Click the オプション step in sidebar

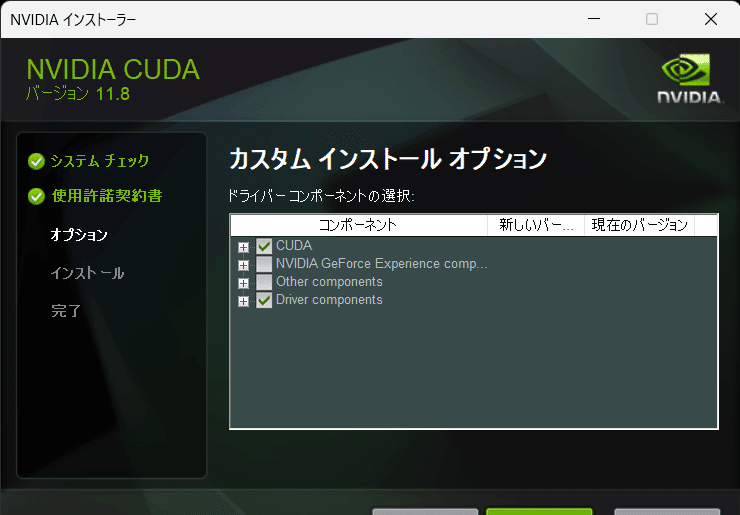(x=79, y=235)
